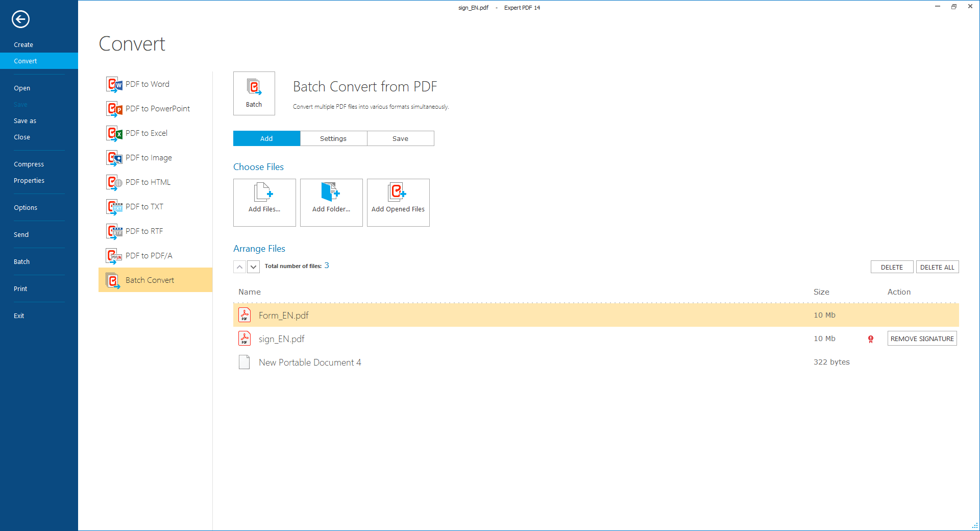This screenshot has height=531, width=980.
Task: Click the Batch Convert label
Action: tap(150, 280)
